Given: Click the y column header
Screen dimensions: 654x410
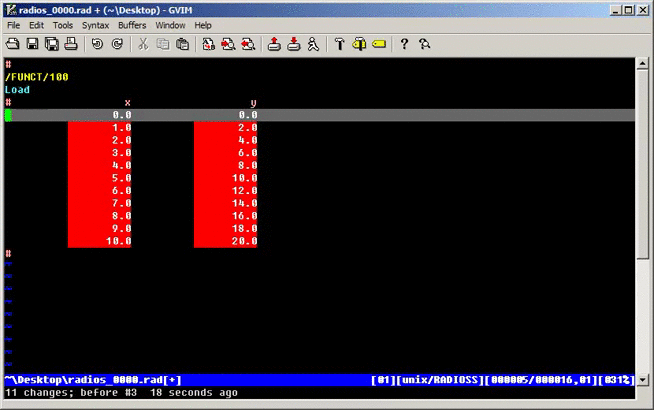Looking at the screenshot, I should [x=253, y=103].
